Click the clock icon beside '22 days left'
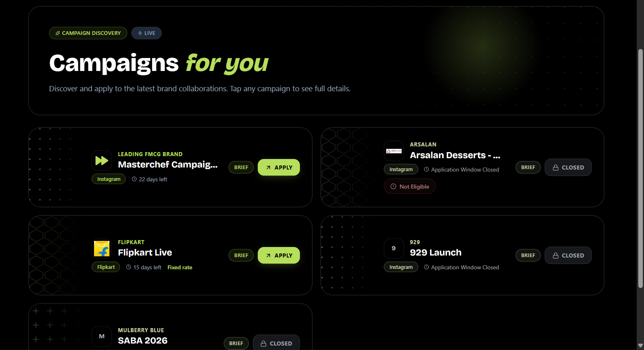 (134, 179)
